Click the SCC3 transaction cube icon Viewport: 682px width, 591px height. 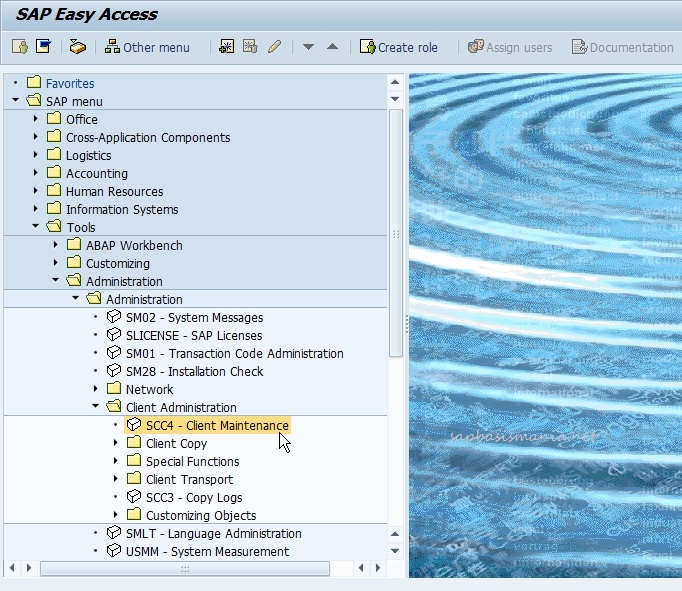134,496
